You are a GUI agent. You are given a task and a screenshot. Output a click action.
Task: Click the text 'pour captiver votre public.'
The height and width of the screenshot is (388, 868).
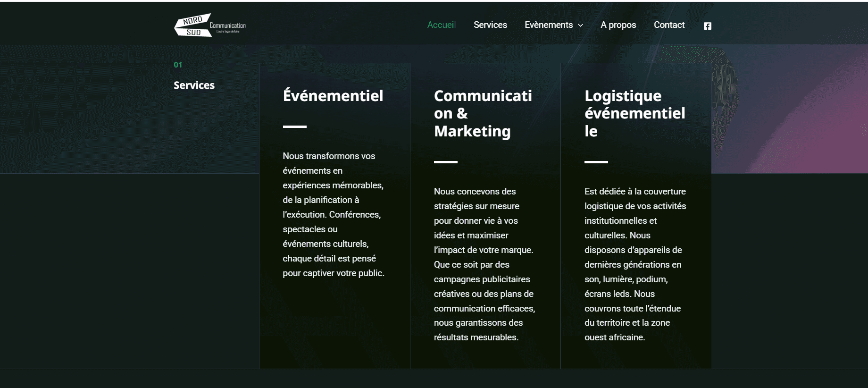click(x=334, y=273)
